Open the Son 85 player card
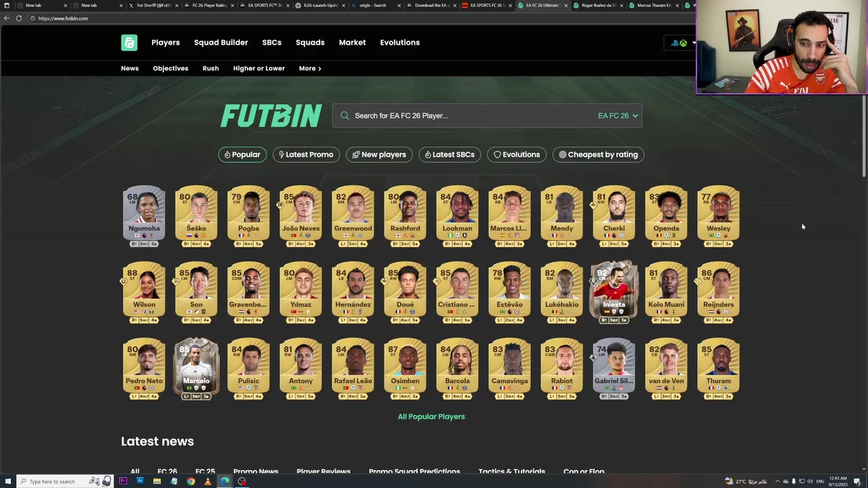The height and width of the screenshot is (488, 868). [x=196, y=292]
